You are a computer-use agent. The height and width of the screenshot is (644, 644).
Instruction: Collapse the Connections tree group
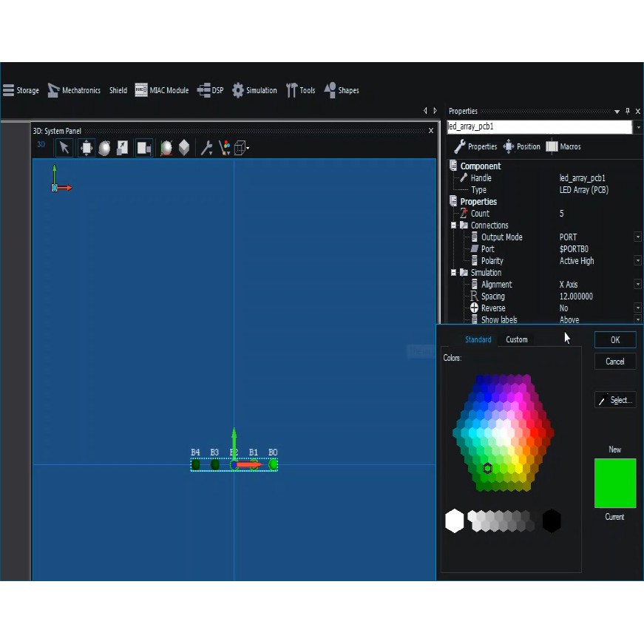tap(454, 226)
